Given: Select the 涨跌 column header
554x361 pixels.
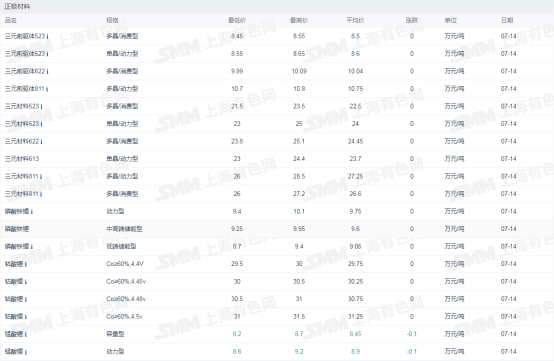Looking at the screenshot, I should pos(412,20).
